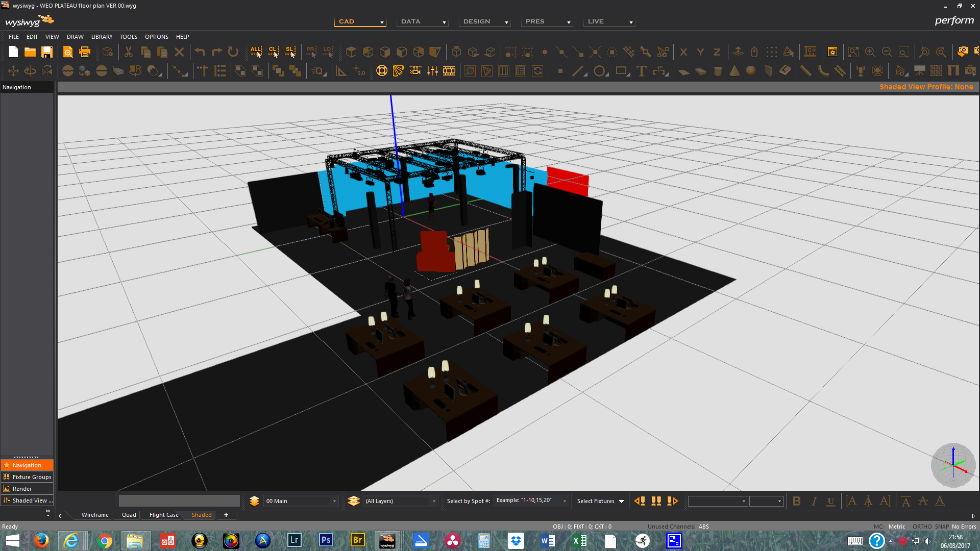Screen dimensions: 980x551
Task: Click the Print icon in toolbar
Action: point(85,52)
